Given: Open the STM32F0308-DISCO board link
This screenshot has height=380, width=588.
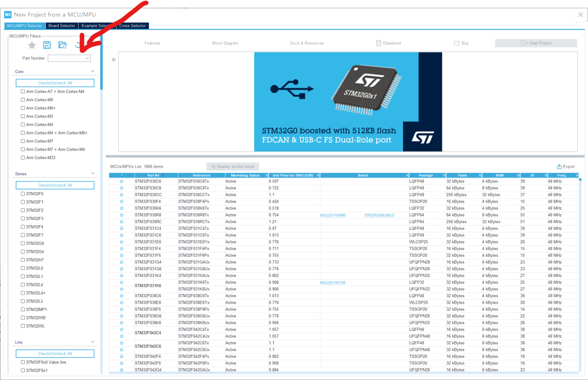Looking at the screenshot, I should pyautogui.click(x=379, y=215).
